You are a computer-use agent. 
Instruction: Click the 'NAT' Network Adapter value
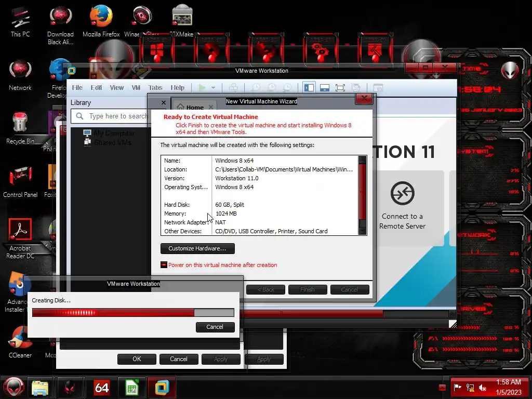pyautogui.click(x=220, y=222)
